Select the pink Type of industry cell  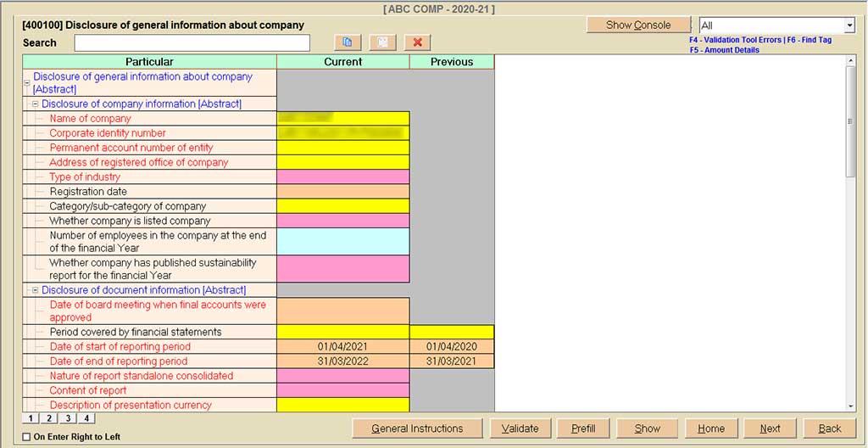coord(342,177)
